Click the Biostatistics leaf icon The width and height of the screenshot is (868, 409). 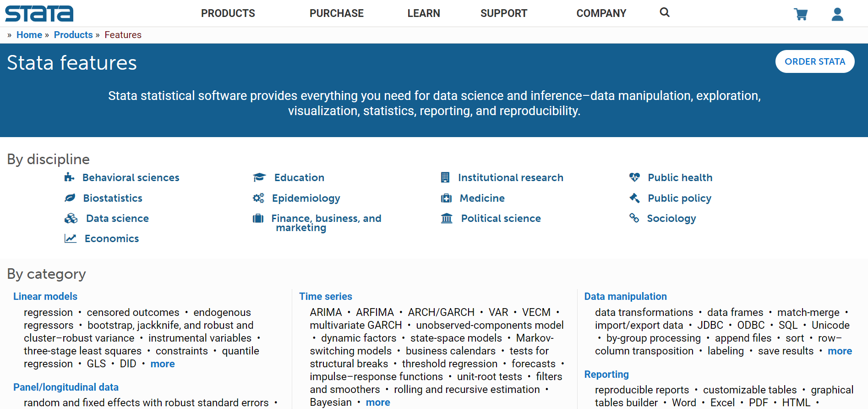pyautogui.click(x=70, y=198)
